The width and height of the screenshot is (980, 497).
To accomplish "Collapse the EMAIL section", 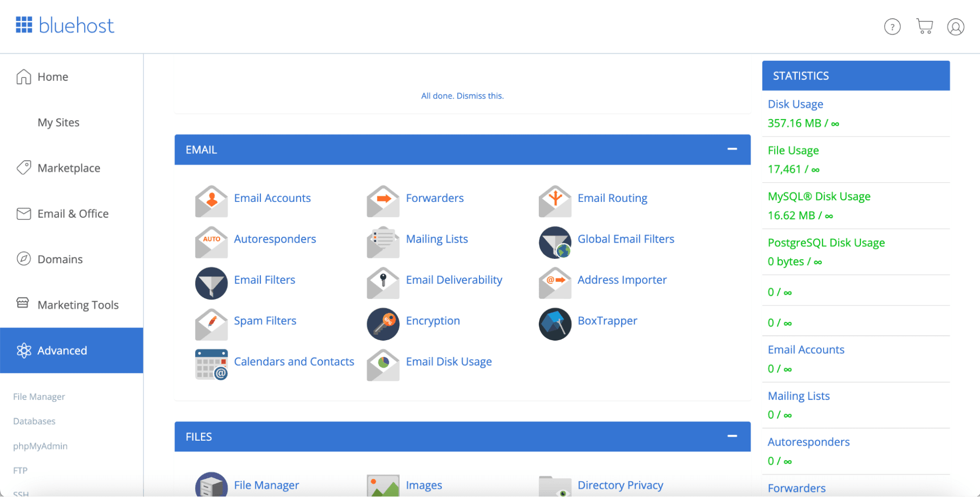I will (x=732, y=149).
